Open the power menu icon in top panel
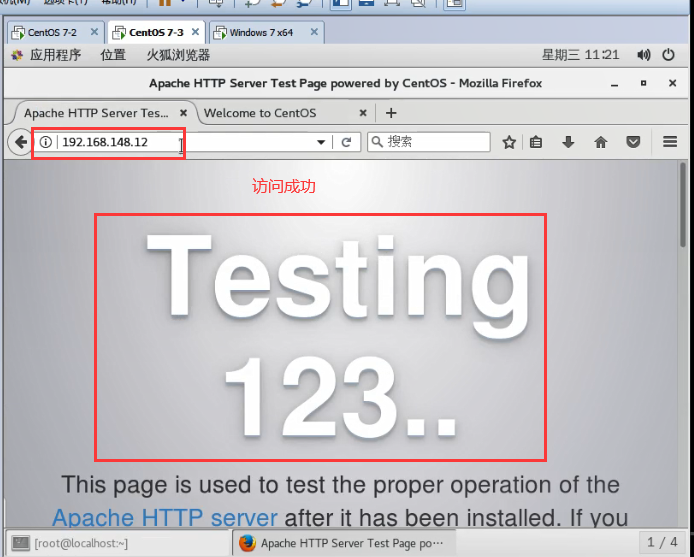The image size is (694, 557). [x=668, y=55]
